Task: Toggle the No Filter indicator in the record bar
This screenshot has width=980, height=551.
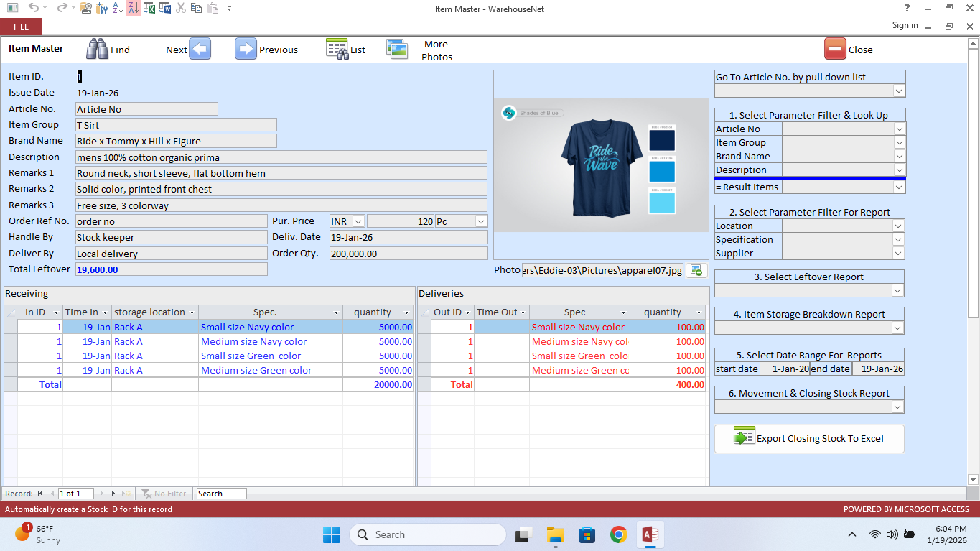Action: pos(164,494)
